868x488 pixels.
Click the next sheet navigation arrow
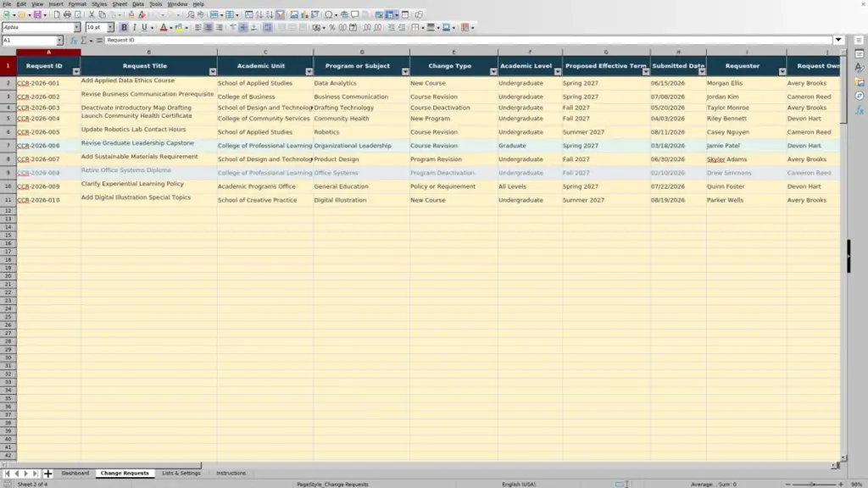click(26, 474)
